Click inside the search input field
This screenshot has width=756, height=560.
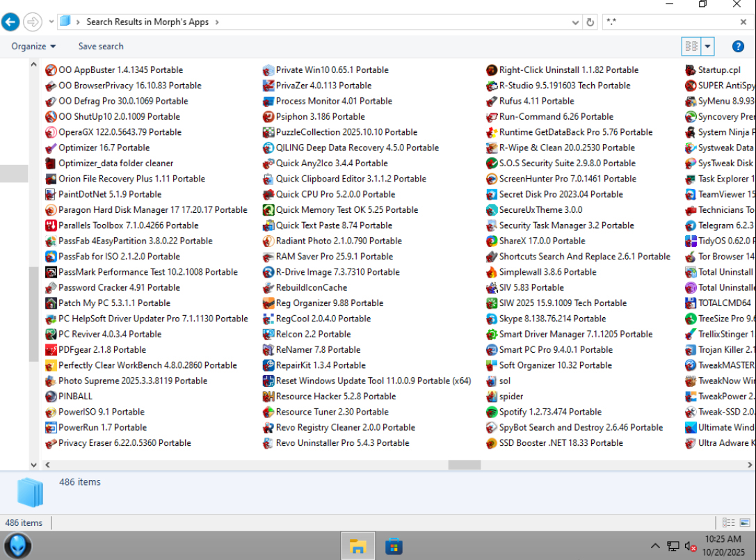[673, 22]
